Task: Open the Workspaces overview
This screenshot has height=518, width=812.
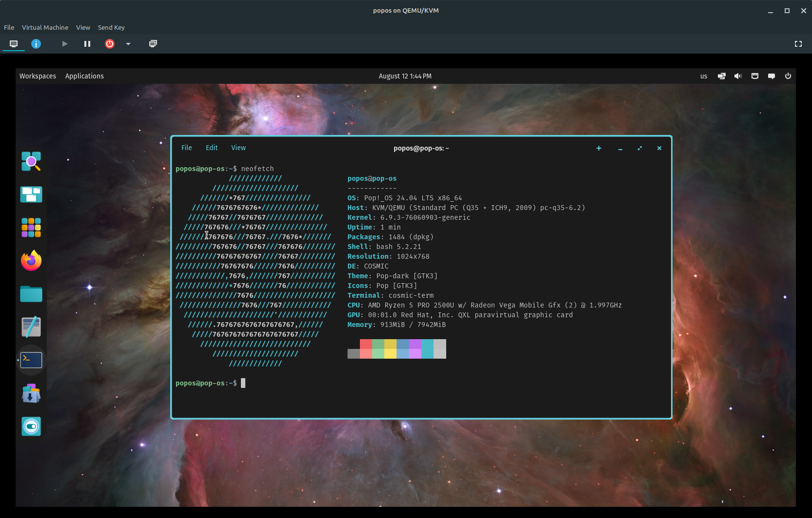Action: pos(38,76)
